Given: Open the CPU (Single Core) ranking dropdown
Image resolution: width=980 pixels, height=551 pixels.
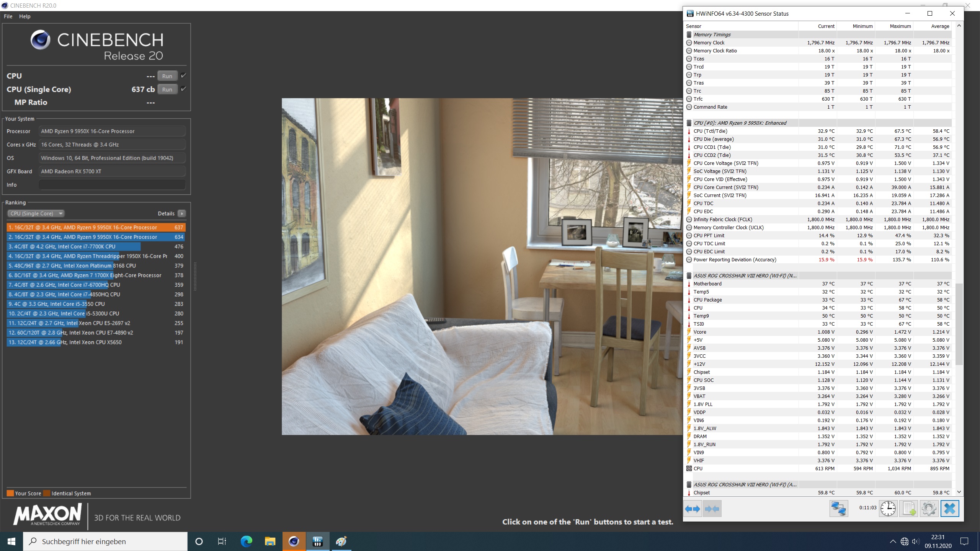Looking at the screenshot, I should click(x=36, y=214).
